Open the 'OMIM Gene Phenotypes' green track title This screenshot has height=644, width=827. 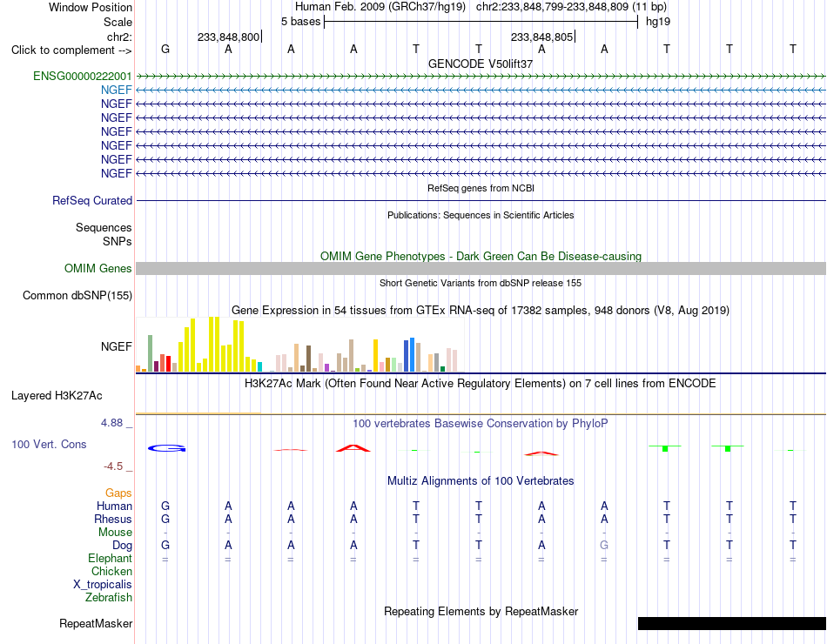tap(481, 257)
